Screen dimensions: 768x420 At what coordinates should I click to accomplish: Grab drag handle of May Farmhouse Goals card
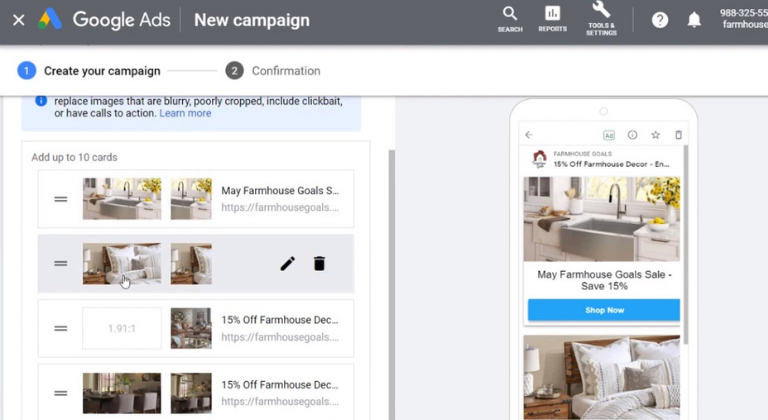[61, 199]
